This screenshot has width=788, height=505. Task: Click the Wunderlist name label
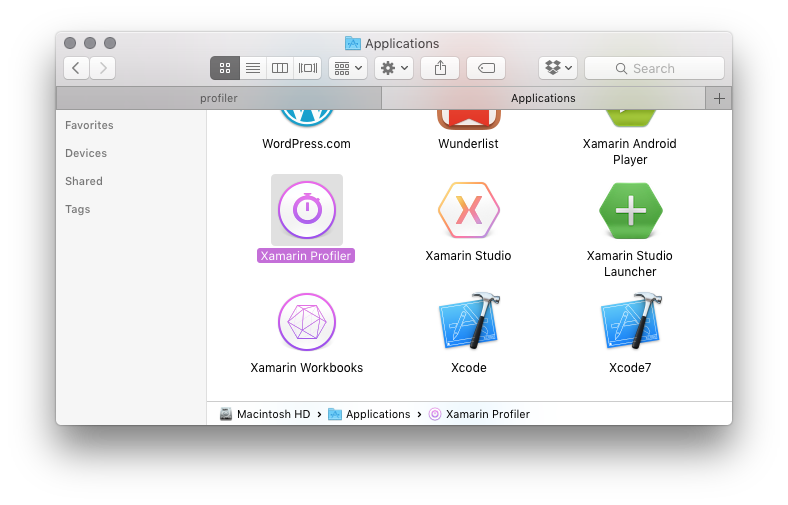[468, 144]
